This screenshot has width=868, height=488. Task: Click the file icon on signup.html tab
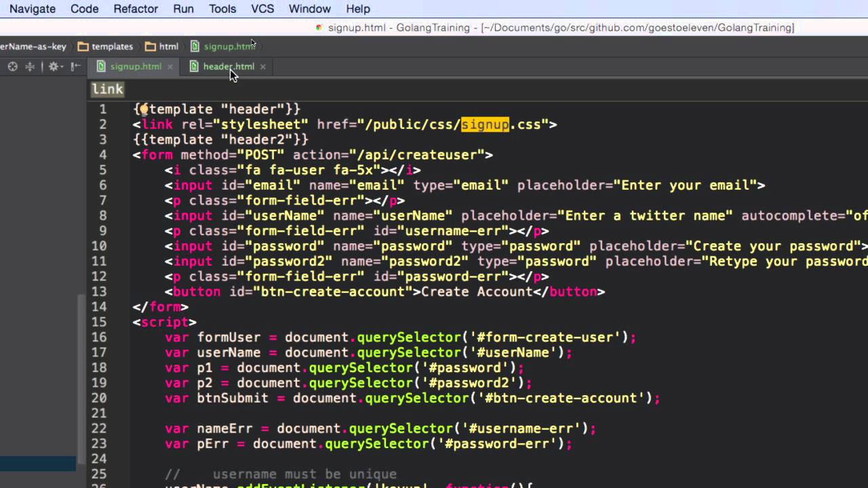point(102,66)
